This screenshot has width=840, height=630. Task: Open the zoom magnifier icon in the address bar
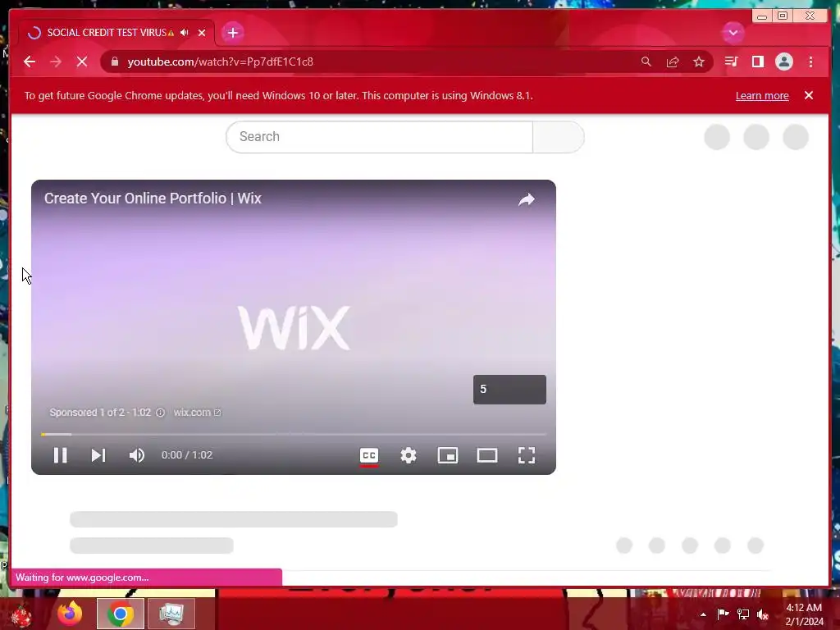[x=646, y=62]
